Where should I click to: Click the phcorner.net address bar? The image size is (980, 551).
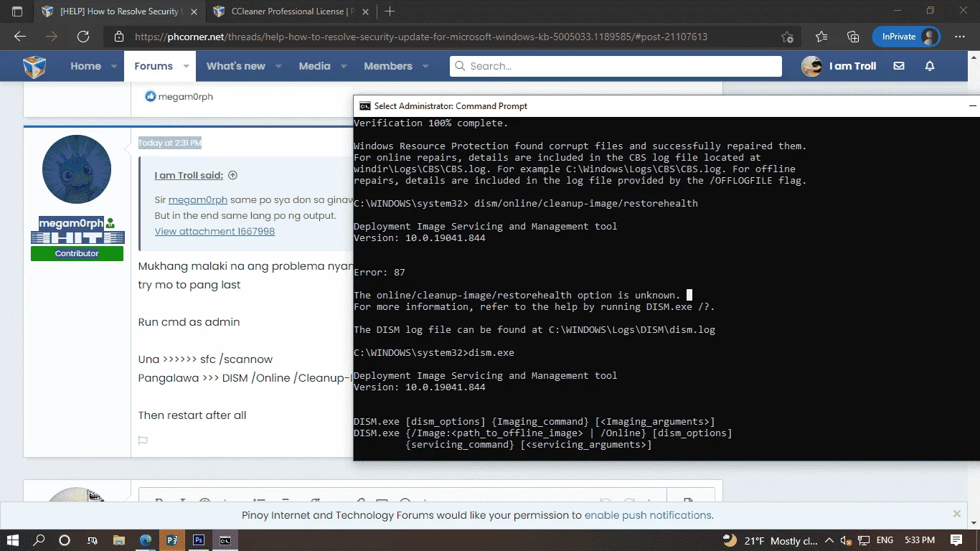(x=420, y=37)
